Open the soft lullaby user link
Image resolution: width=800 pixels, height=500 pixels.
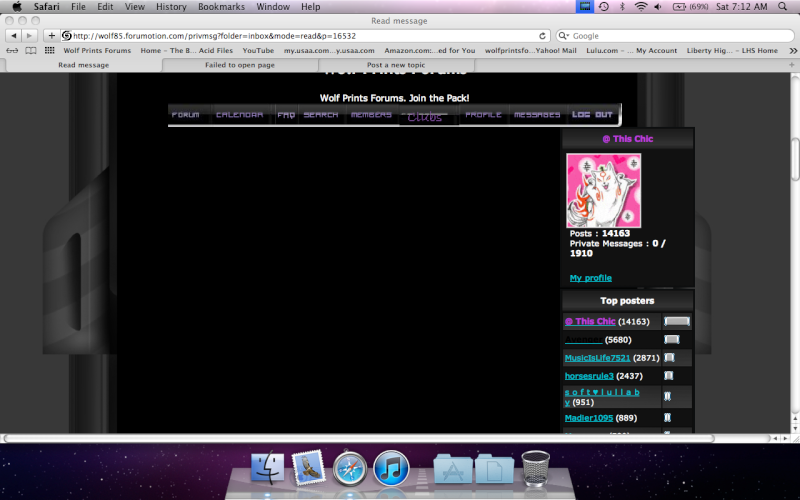pos(602,392)
